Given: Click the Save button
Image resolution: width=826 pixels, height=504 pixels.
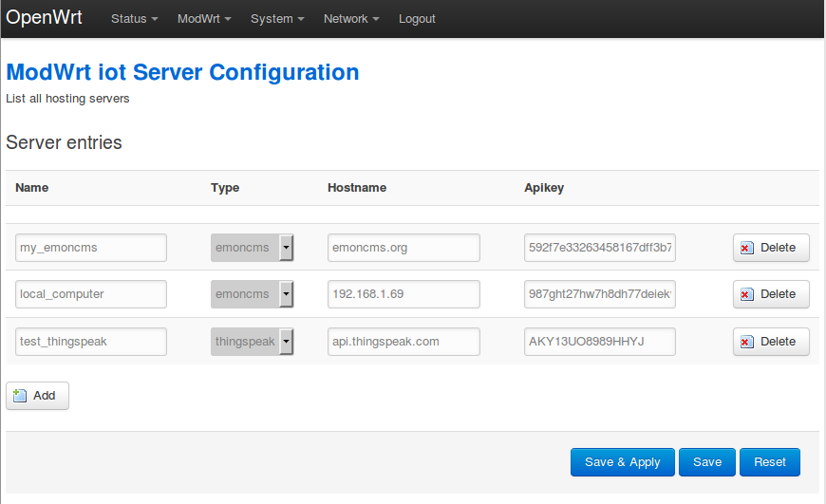Looking at the screenshot, I should point(707,462).
